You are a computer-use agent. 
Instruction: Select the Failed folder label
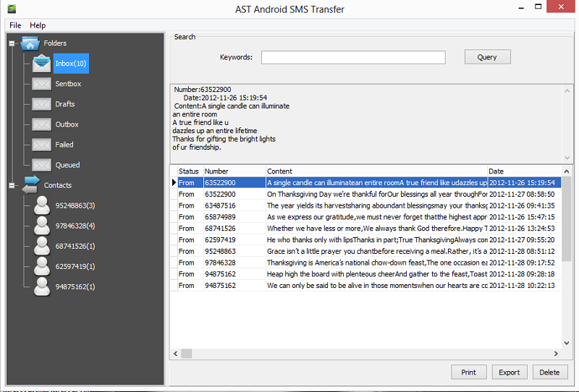tap(64, 145)
